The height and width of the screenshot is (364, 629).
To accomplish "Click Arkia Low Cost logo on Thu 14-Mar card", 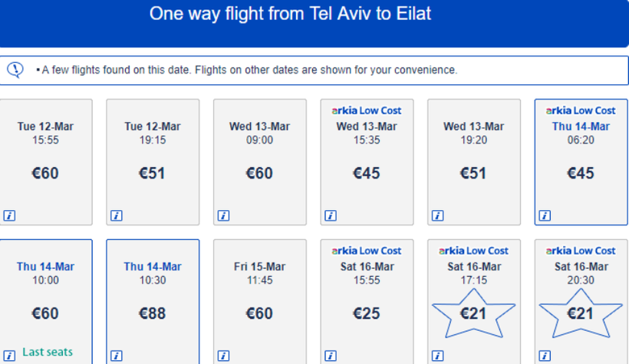I will 581,110.
